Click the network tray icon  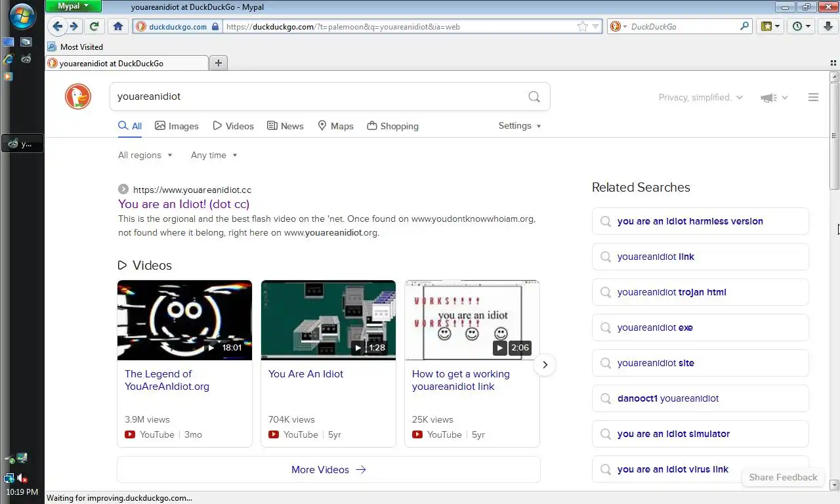9,478
